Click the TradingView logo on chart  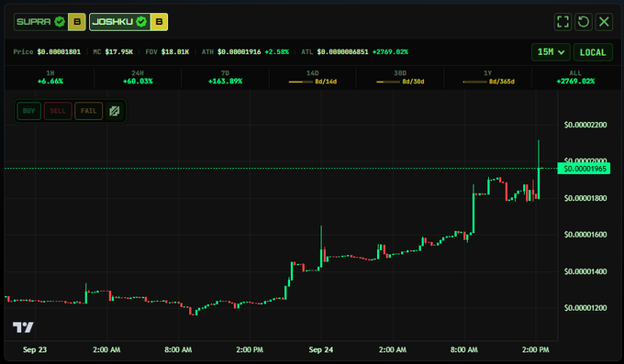(23, 327)
